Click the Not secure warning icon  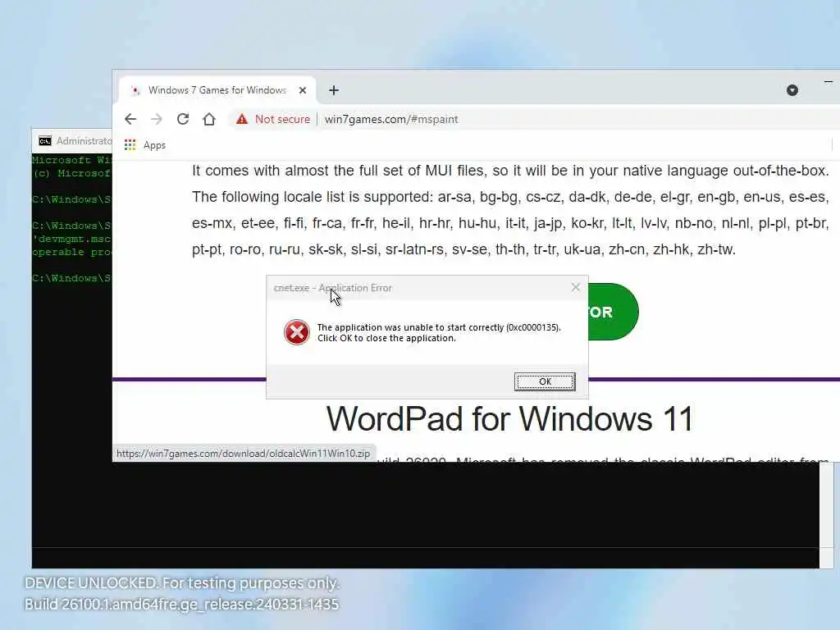[x=242, y=119]
